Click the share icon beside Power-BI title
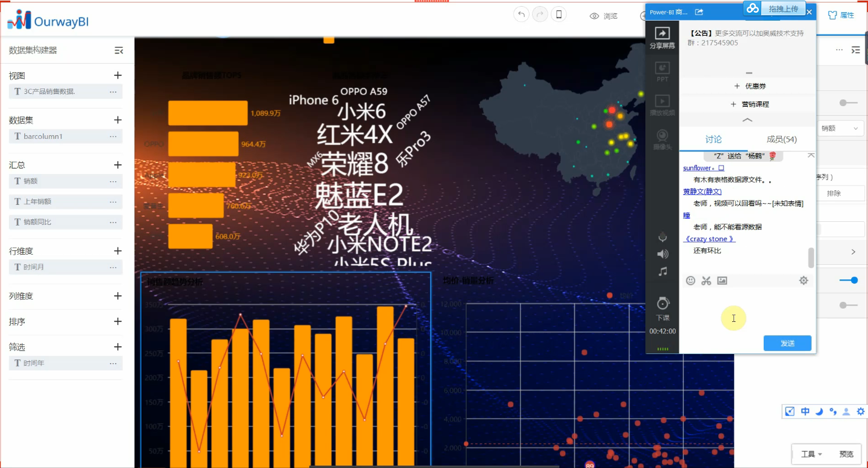Viewport: 868px width, 468px height. tap(699, 12)
